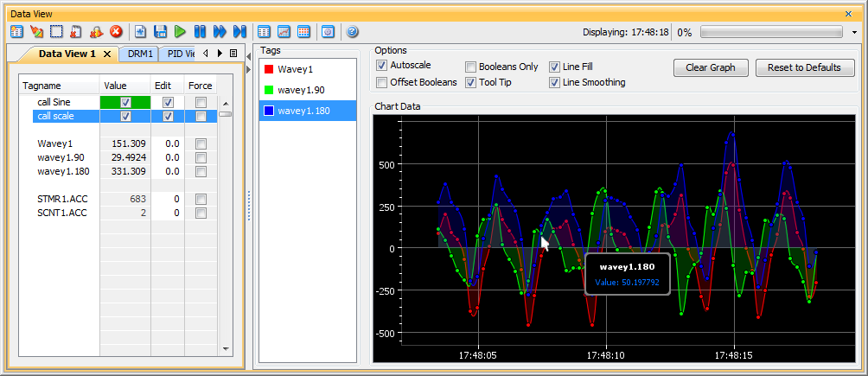Click Reset to Defaults button
Screen dimensions: 868x376
coord(804,67)
